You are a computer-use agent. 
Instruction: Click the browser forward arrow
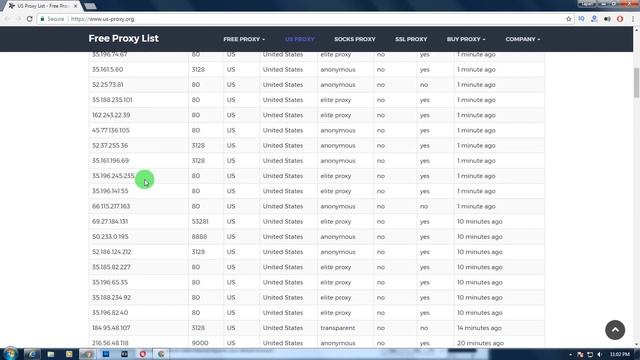tap(18, 19)
